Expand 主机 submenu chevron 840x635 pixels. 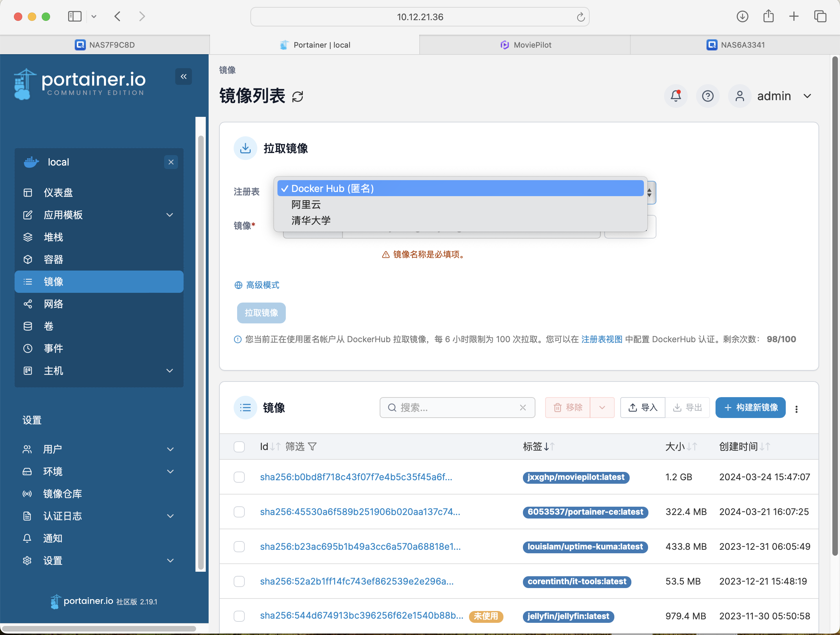tap(170, 370)
